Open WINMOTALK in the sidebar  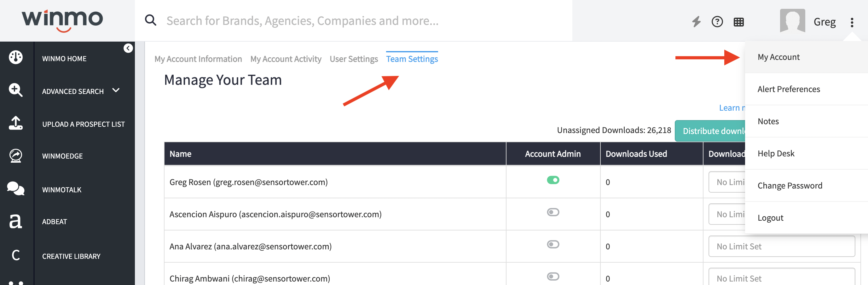62,190
